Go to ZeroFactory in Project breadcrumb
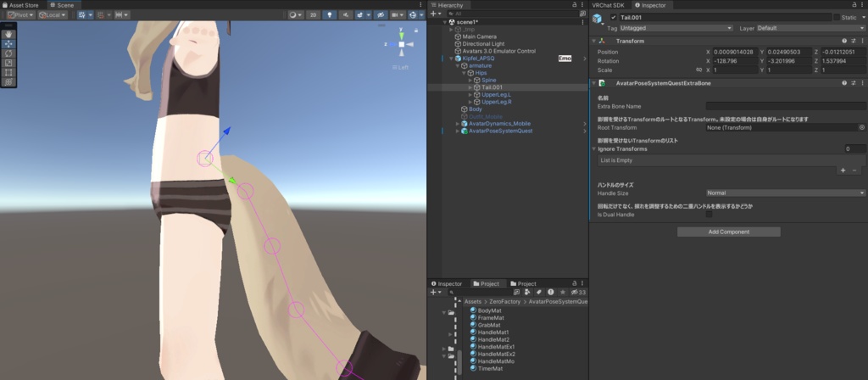 click(505, 301)
